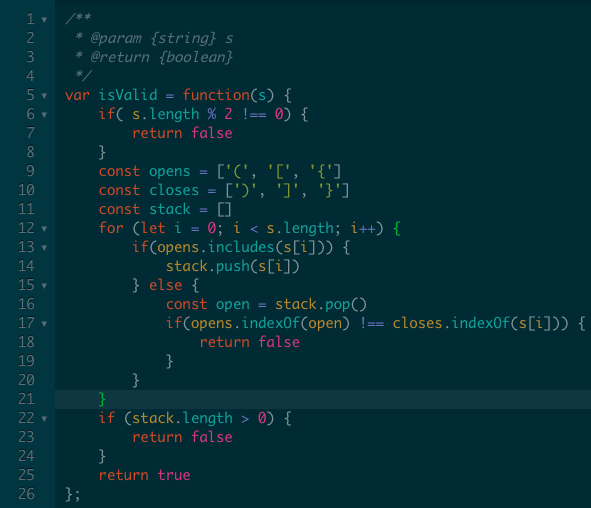Collapse the isValid function fold arrow on line 5
This screenshot has width=591, height=508.
coord(44,96)
